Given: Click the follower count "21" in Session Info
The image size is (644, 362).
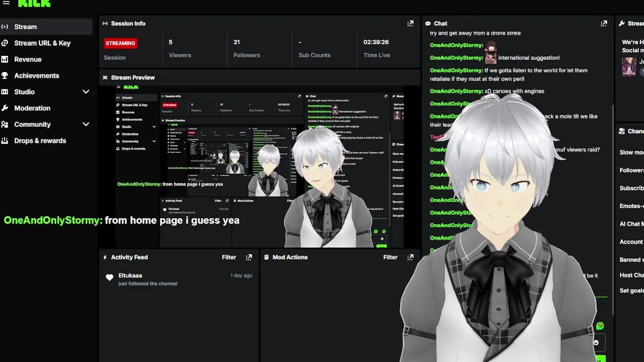Looking at the screenshot, I should click(236, 42).
